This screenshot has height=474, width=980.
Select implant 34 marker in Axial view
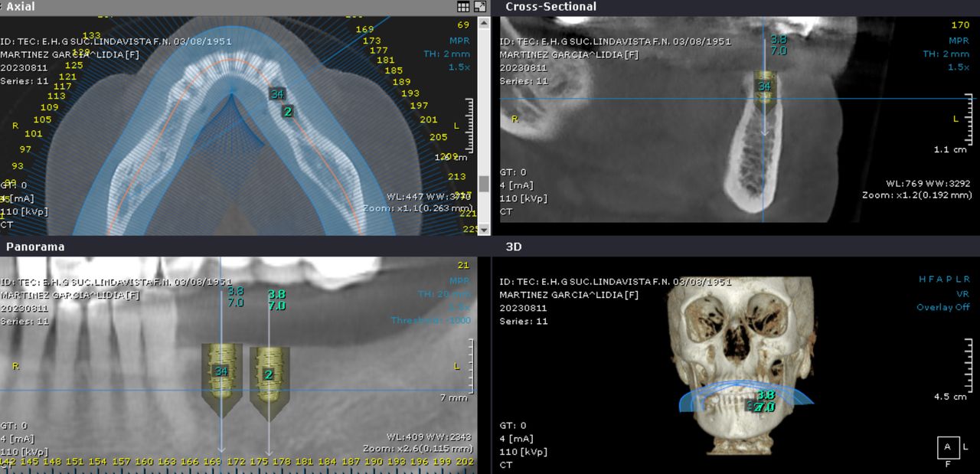tap(278, 94)
